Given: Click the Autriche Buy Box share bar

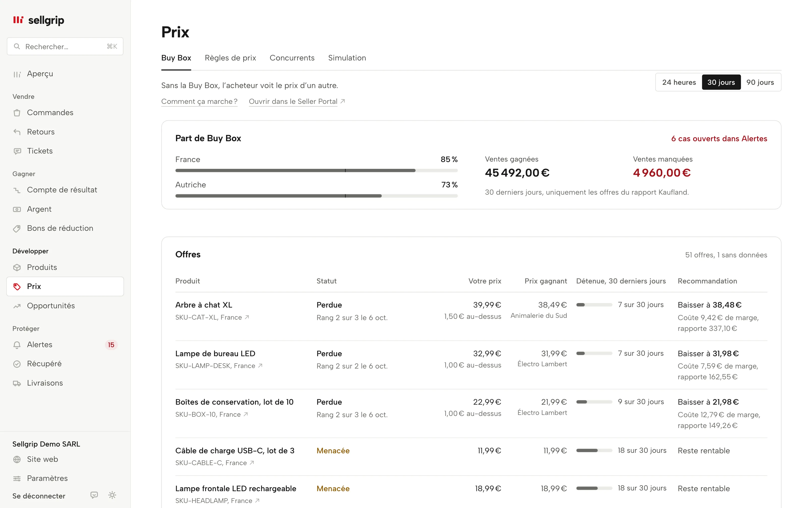Looking at the screenshot, I should (317, 196).
